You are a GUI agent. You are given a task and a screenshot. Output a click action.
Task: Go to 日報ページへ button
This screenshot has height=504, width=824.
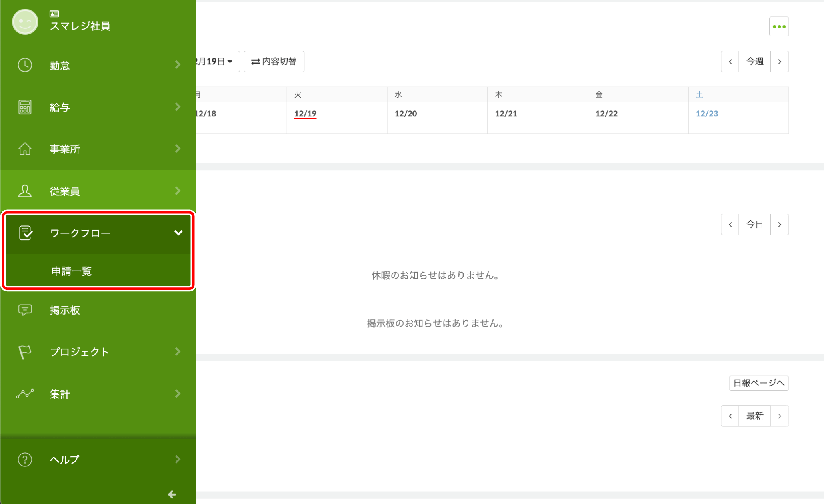[x=758, y=383]
